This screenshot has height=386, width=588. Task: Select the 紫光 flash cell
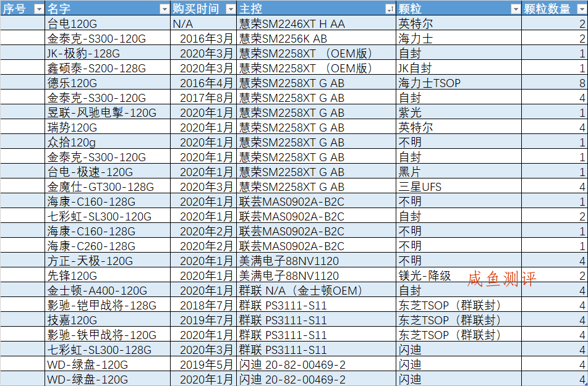[x=459, y=112]
